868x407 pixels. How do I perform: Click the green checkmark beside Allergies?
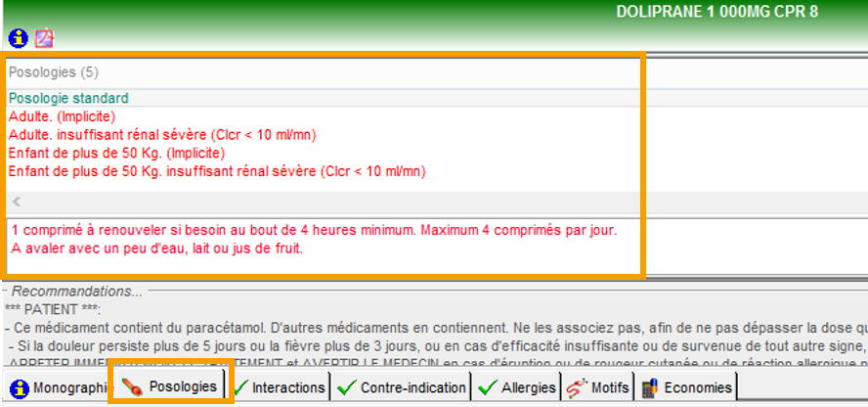489,388
